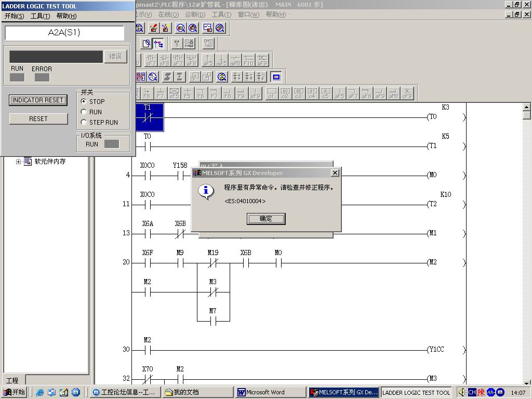Image resolution: width=532 pixels, height=399 pixels.
Task: Open the 开始(S) menu in Ladder Logic Test Tool
Action: [x=14, y=16]
